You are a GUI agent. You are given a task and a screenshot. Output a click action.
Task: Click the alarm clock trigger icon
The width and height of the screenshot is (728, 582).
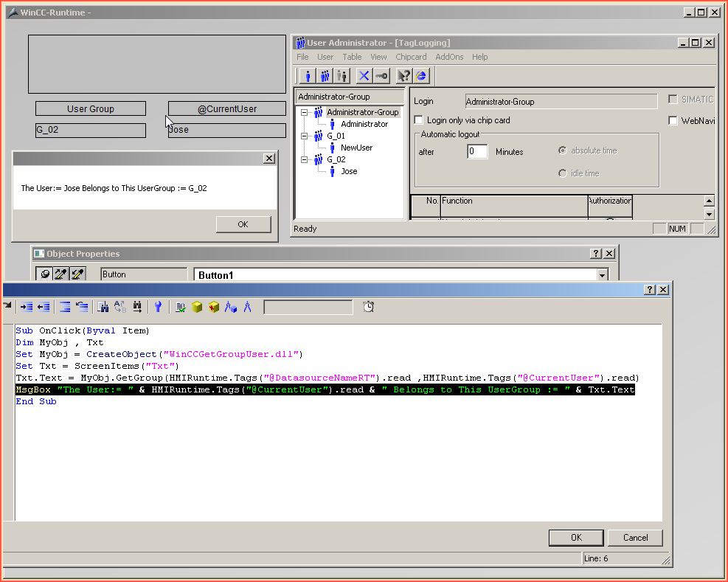pyautogui.click(x=368, y=307)
